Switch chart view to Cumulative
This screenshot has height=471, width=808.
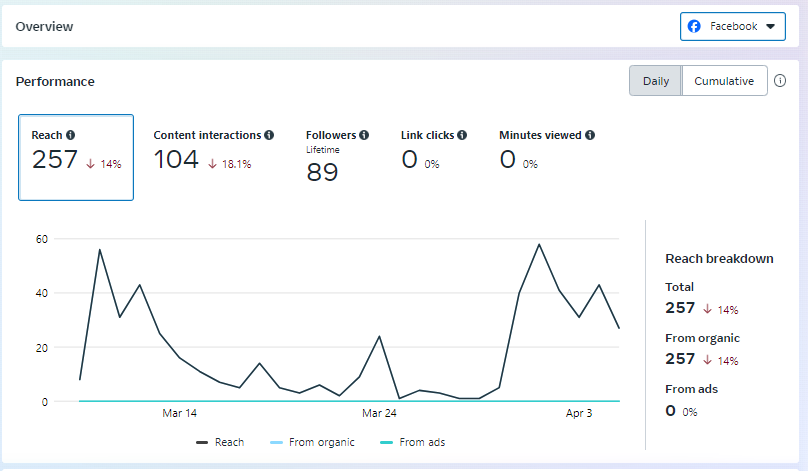(x=724, y=81)
